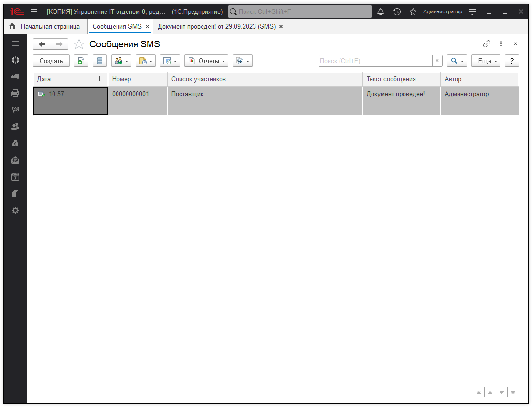Switch to Документ проведен! (SMS) tab
The height and width of the screenshot is (407, 532).
pos(216,27)
